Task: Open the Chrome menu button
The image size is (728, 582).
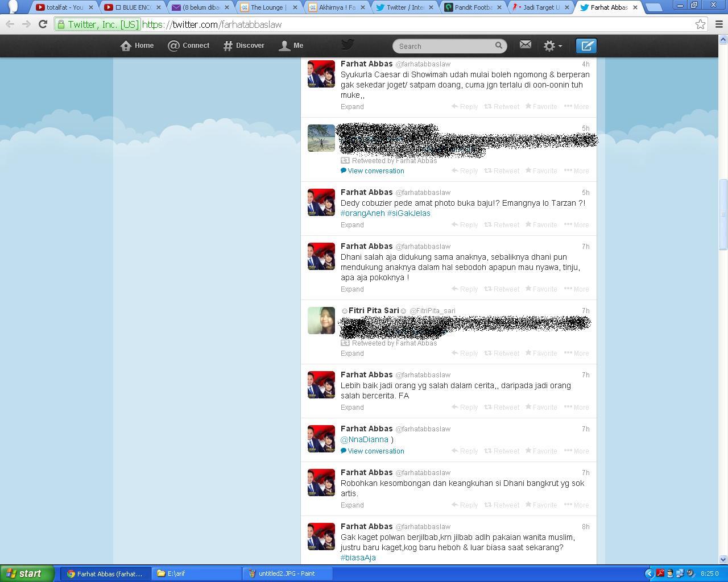Action: [x=719, y=24]
